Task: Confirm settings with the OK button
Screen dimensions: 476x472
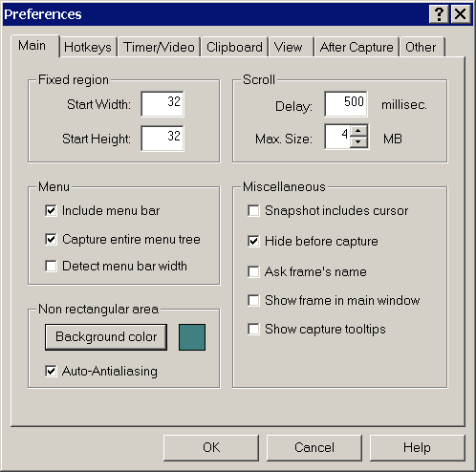Action: point(211,447)
